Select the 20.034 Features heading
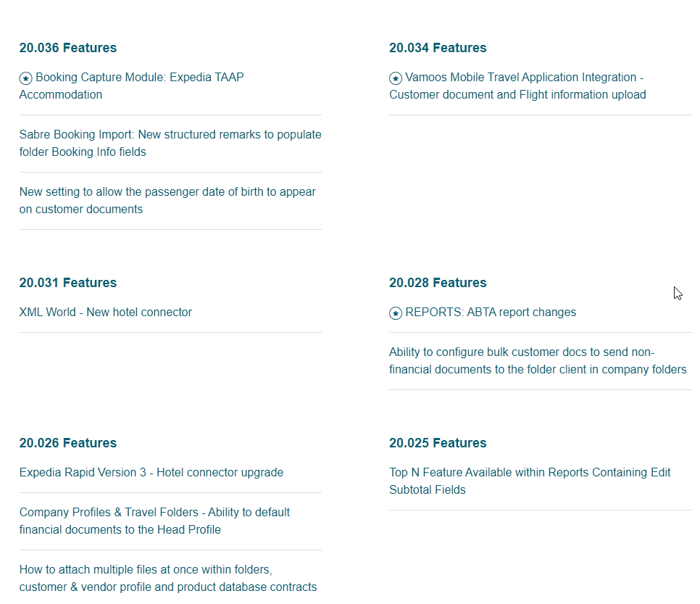700x604 pixels. click(x=438, y=48)
